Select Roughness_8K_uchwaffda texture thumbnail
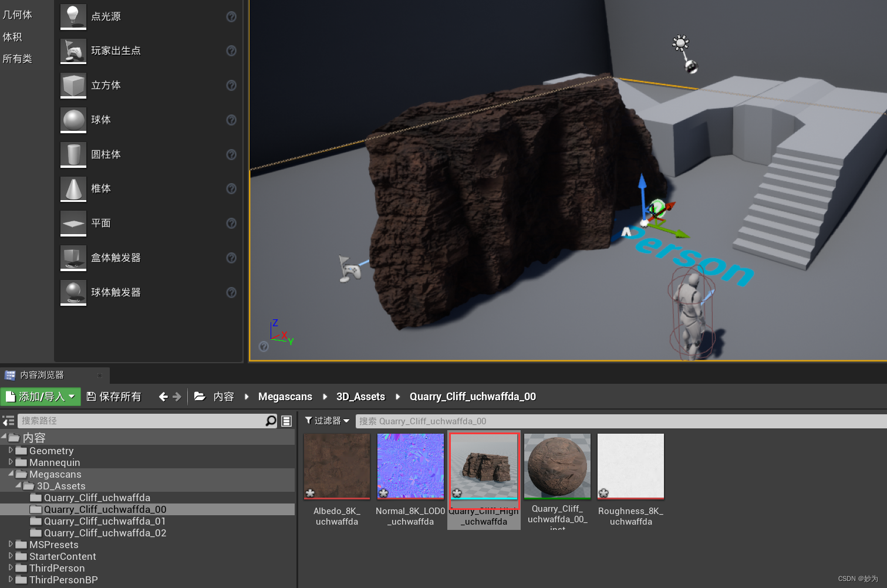 [630, 467]
